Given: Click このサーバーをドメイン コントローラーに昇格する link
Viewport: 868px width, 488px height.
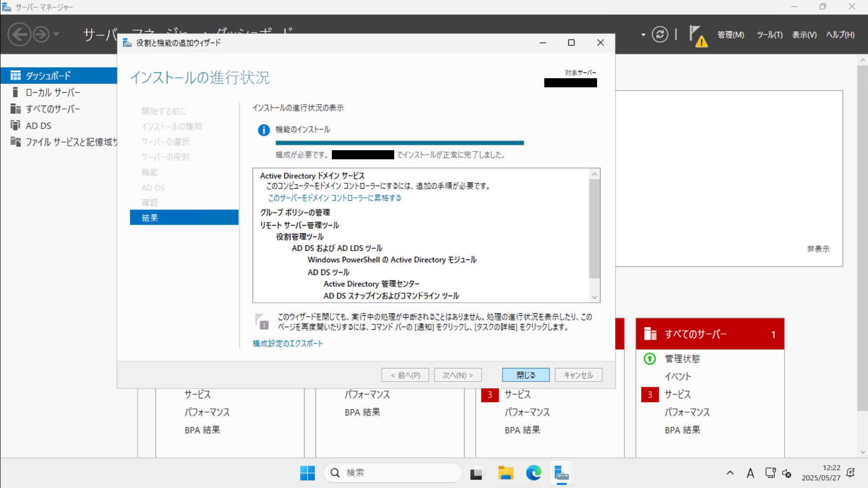Looking at the screenshot, I should [334, 198].
